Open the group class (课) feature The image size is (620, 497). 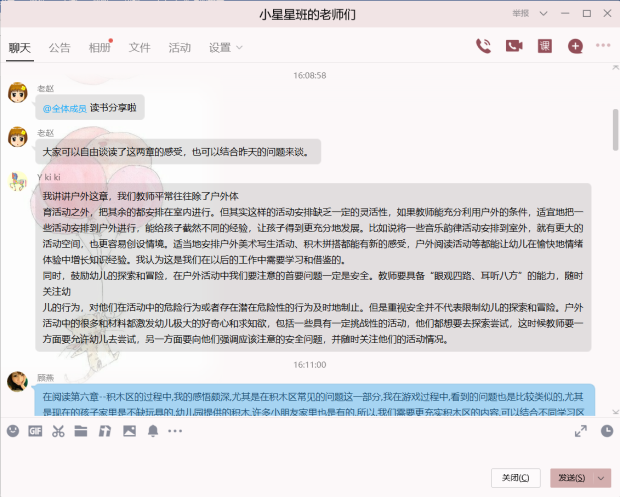[545, 46]
